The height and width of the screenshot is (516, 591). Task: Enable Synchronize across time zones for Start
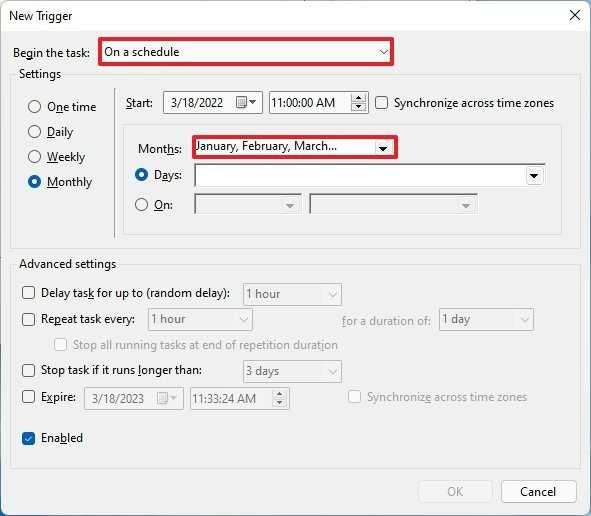(381, 103)
